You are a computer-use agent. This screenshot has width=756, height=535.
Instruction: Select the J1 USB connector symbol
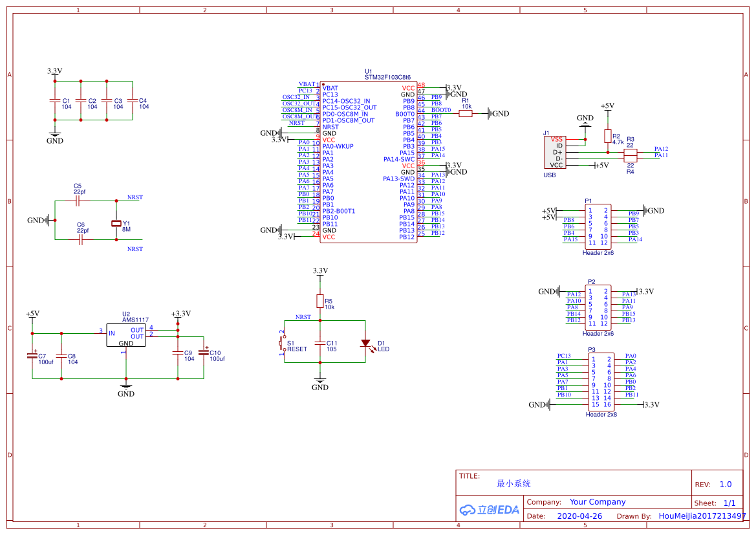click(555, 153)
